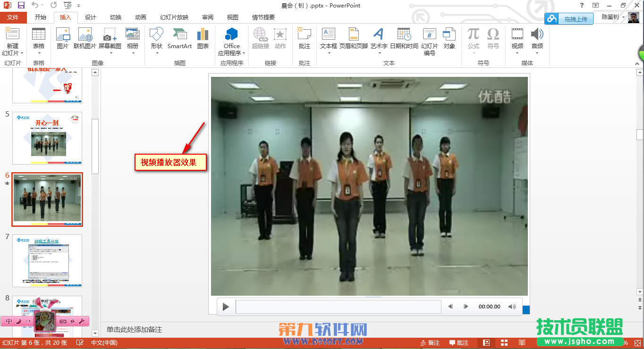Switch to the 设计 (Design) ribbon tab
The image size is (644, 349).
coord(90,17)
